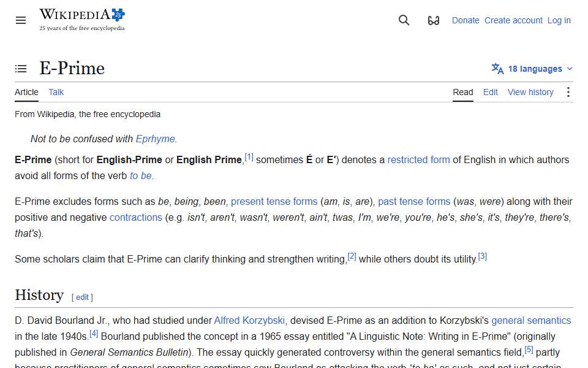Click the language translate icon
The width and height of the screenshot is (588, 368).
pyautogui.click(x=497, y=69)
